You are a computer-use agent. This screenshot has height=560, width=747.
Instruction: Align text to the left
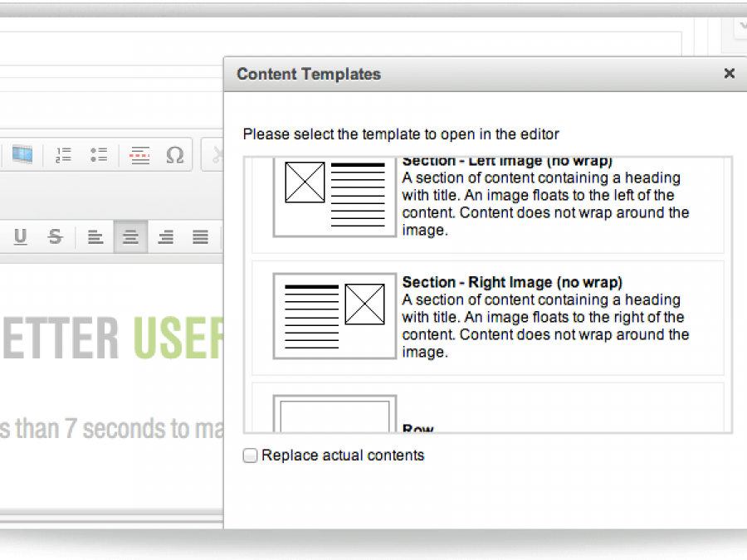click(95, 237)
